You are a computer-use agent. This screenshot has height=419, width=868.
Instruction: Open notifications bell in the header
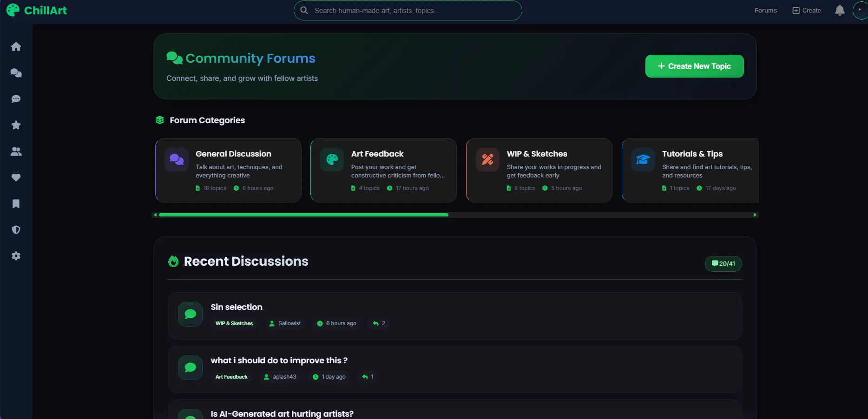[840, 10]
